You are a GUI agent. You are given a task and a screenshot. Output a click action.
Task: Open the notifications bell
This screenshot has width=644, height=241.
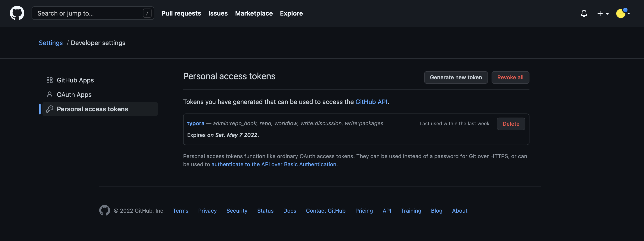[584, 13]
